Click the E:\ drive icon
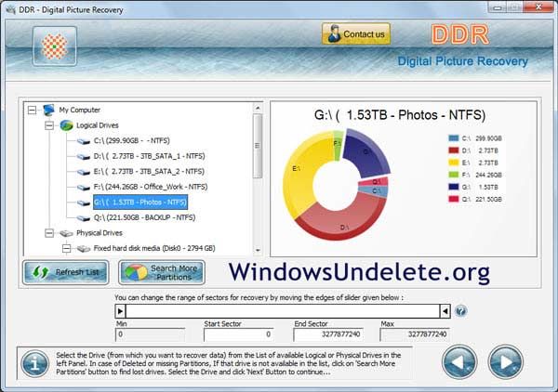This screenshot has width=558, height=392. tap(84, 172)
